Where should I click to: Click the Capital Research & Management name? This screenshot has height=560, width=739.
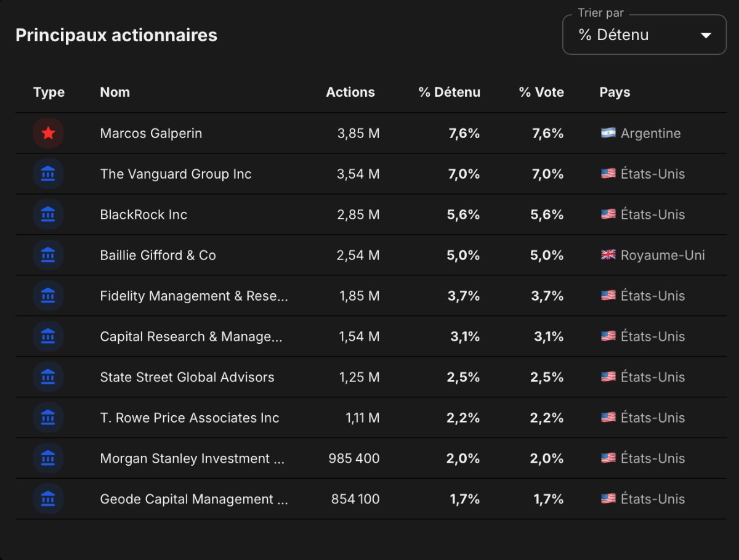click(x=191, y=336)
